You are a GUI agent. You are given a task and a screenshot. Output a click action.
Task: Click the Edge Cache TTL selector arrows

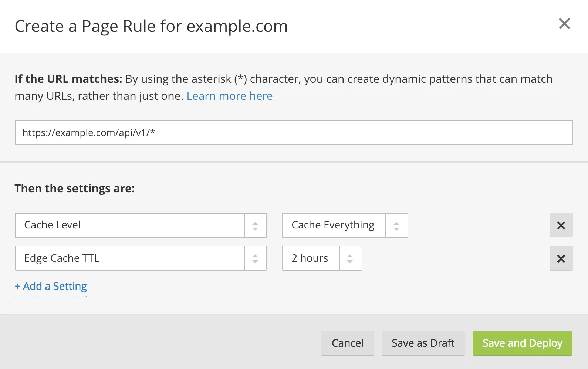[x=255, y=258]
